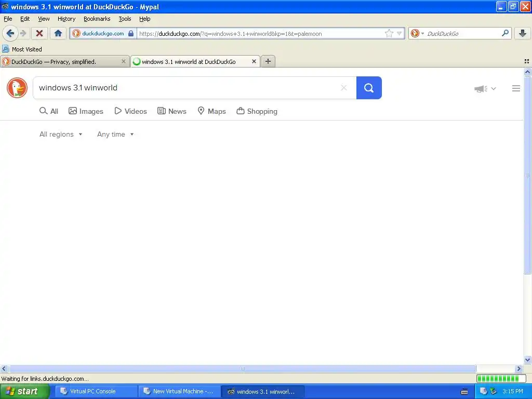Close the DuckDuckGo Privacy simplified tab

click(124, 61)
